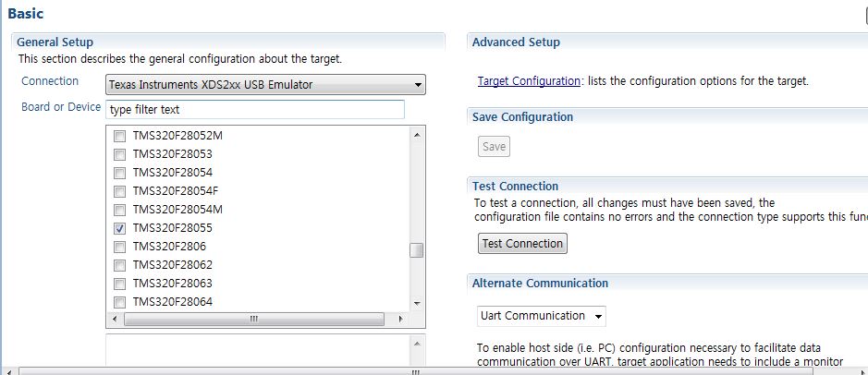Click the Board or Device filter field
The width and height of the screenshot is (868, 375).
[254, 110]
